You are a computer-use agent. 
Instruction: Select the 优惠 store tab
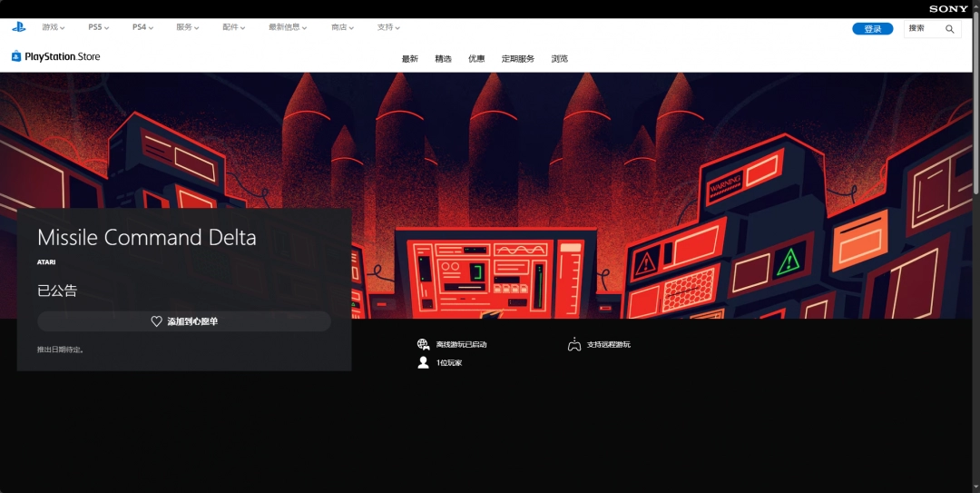pyautogui.click(x=476, y=59)
